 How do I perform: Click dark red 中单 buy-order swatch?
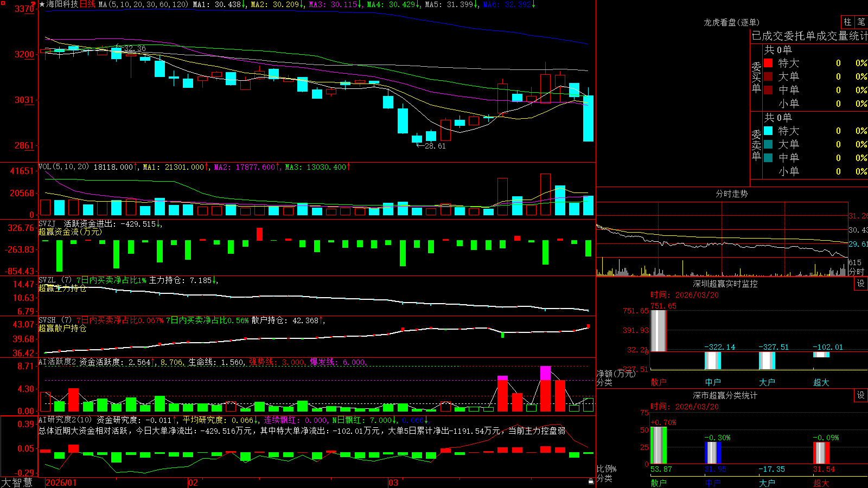(x=768, y=90)
